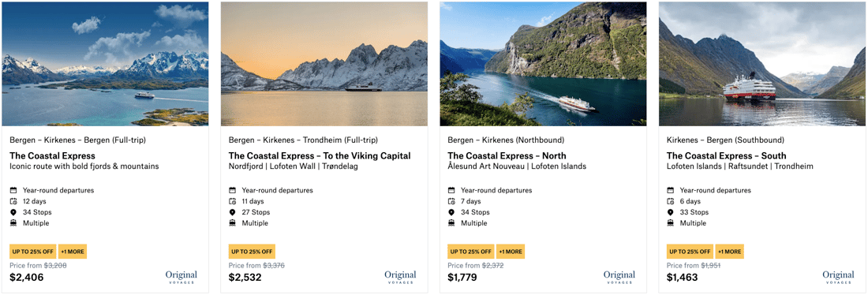
Task: Click UP TO 25% OFF badge on Southbound card
Action: (x=690, y=252)
